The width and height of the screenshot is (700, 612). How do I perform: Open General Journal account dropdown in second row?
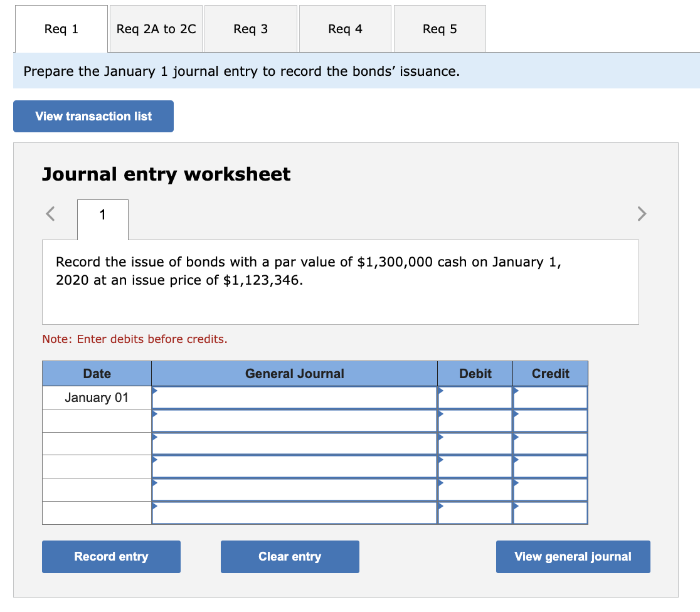294,421
